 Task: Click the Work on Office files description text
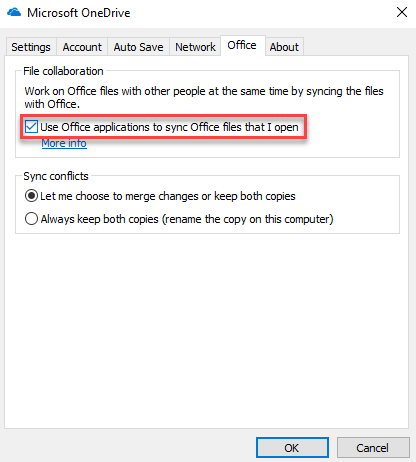[204, 97]
